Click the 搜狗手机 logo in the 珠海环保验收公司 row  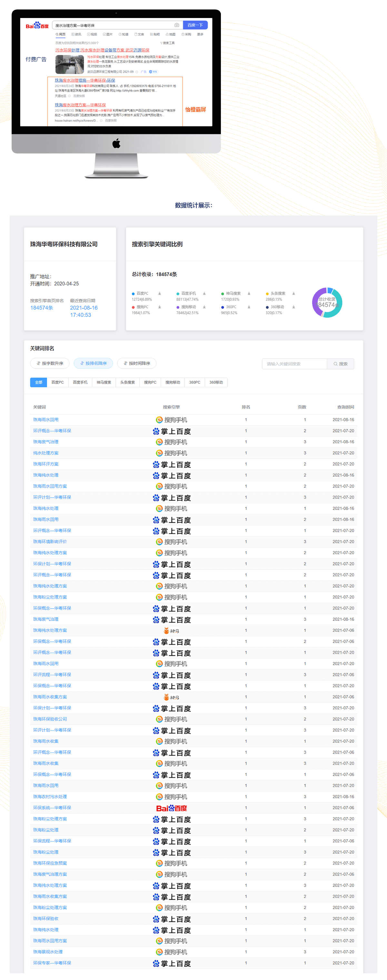(x=171, y=719)
